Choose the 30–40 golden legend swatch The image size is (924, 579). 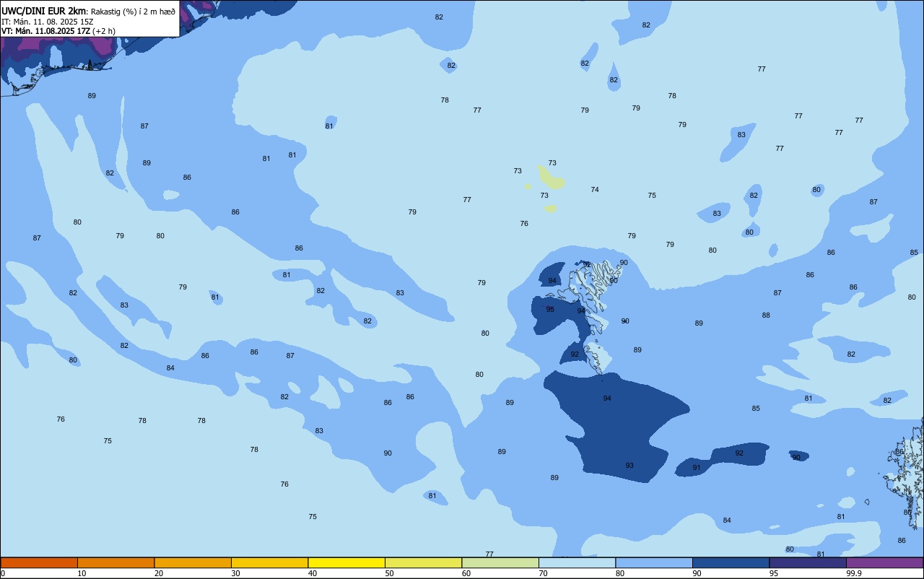pos(269,562)
